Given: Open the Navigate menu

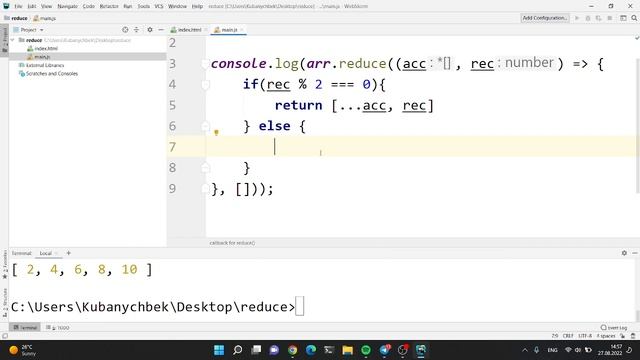Looking at the screenshot, I should click(x=67, y=6).
